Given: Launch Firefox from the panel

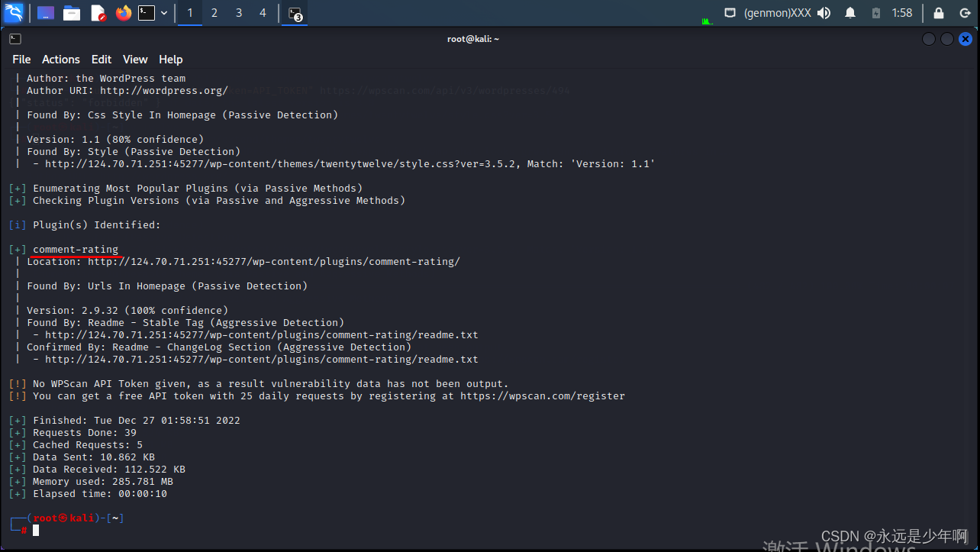Looking at the screenshot, I should [x=123, y=13].
